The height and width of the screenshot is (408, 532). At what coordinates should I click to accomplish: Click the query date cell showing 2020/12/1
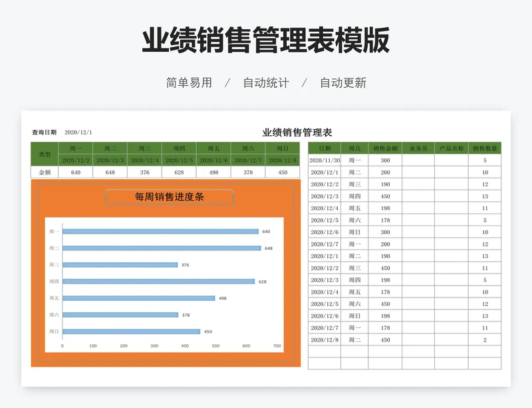(x=78, y=133)
